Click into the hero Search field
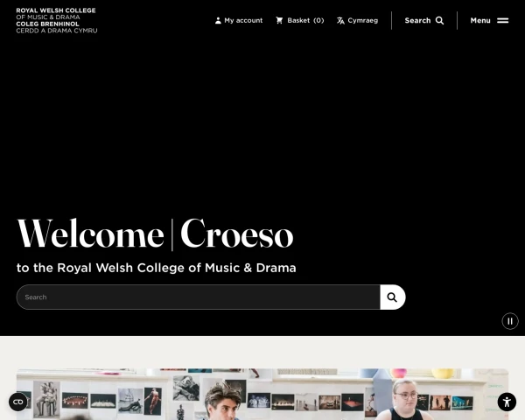 pyautogui.click(x=199, y=297)
